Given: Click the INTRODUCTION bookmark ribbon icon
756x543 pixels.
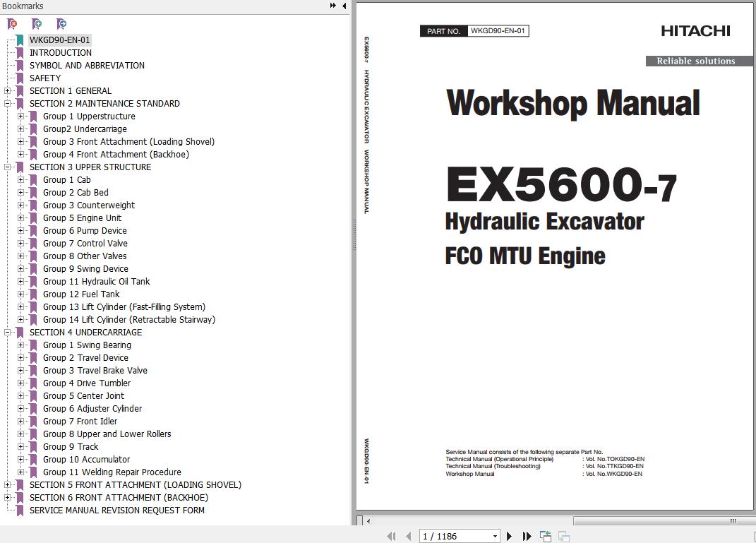Looking at the screenshot, I should pyautogui.click(x=20, y=52).
